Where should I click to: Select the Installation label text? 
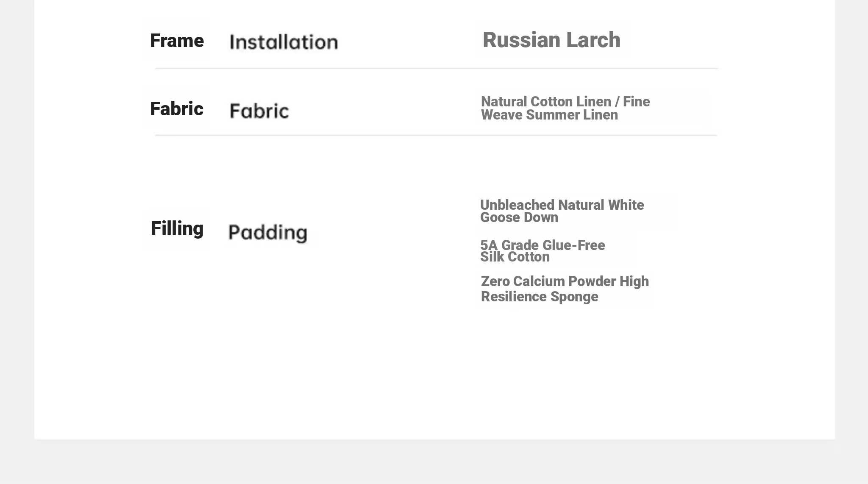click(x=284, y=42)
